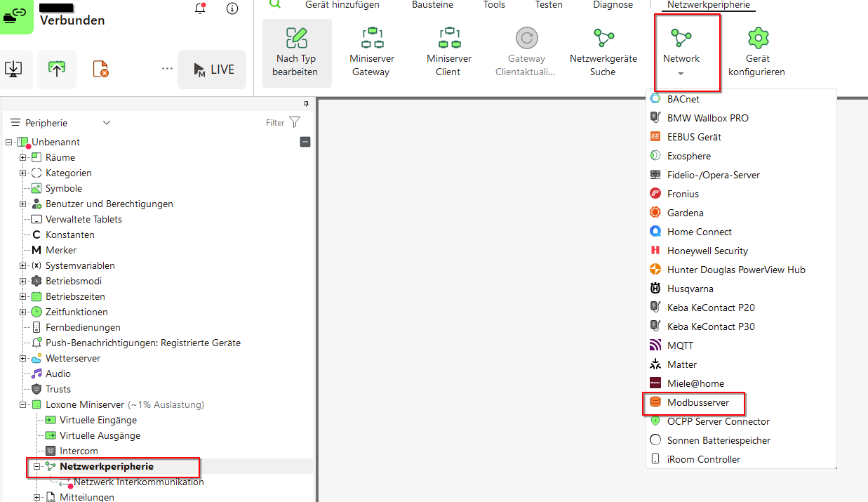Select Push-Benachrichtigungen: Registrierte Geräte

(143, 343)
